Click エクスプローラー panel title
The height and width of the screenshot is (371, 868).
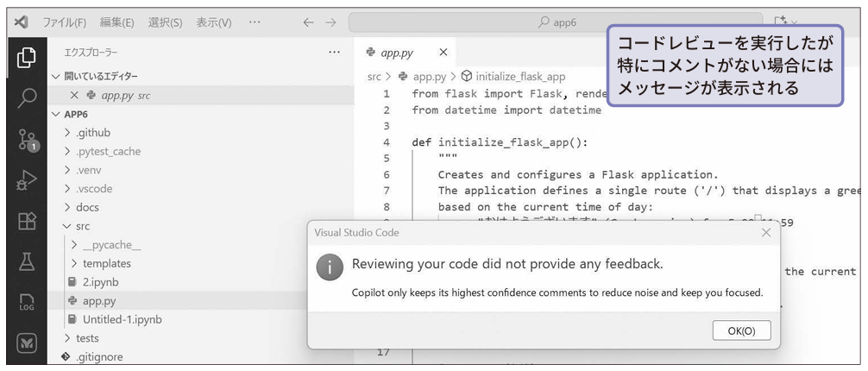(x=91, y=53)
